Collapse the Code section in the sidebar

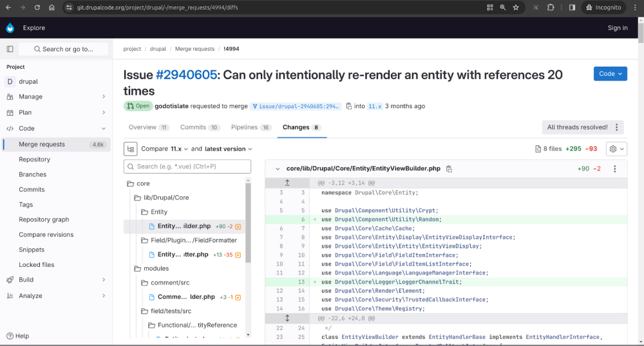point(56,129)
